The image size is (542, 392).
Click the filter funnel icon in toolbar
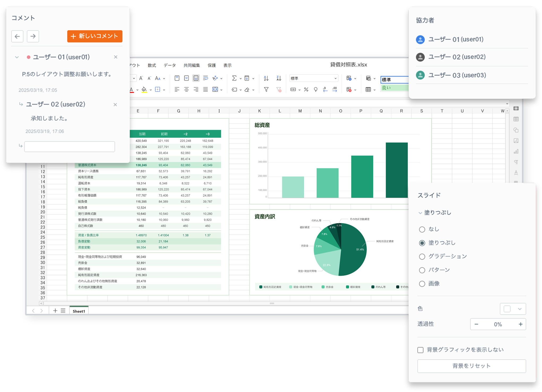266,90
